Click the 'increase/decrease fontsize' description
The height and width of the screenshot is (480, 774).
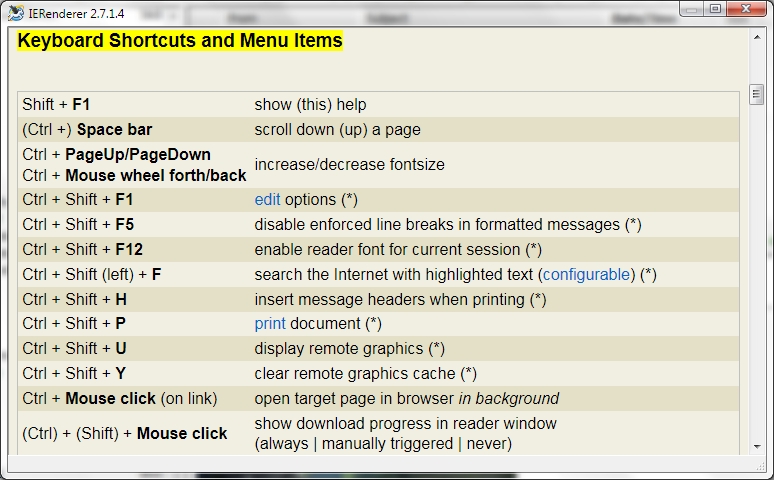click(x=349, y=164)
